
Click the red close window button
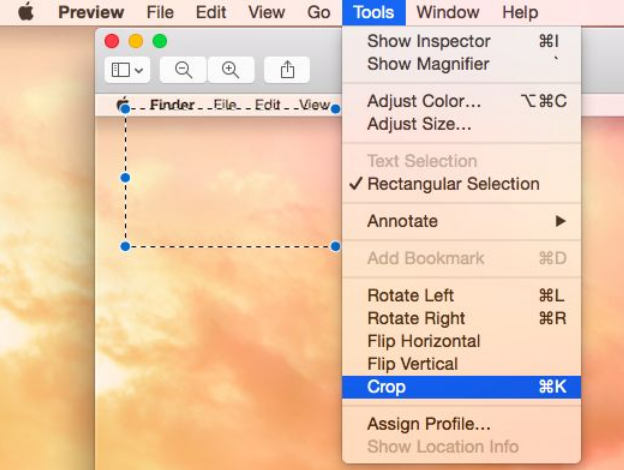[x=112, y=41]
